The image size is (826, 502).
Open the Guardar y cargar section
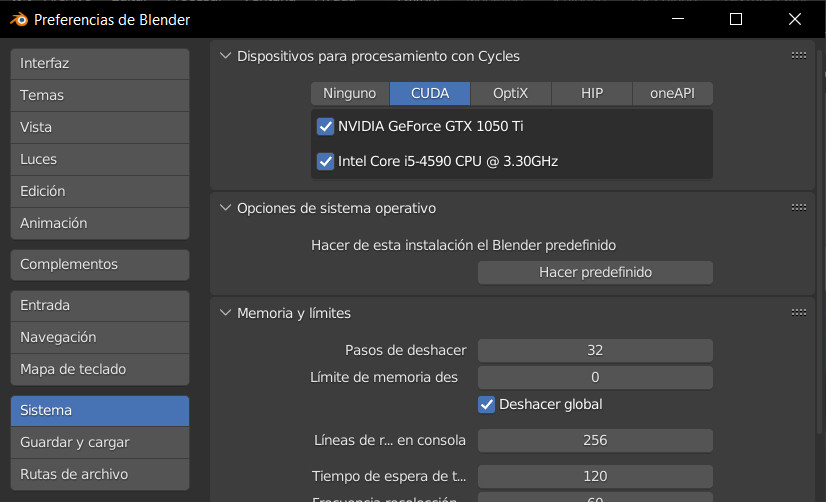point(100,442)
